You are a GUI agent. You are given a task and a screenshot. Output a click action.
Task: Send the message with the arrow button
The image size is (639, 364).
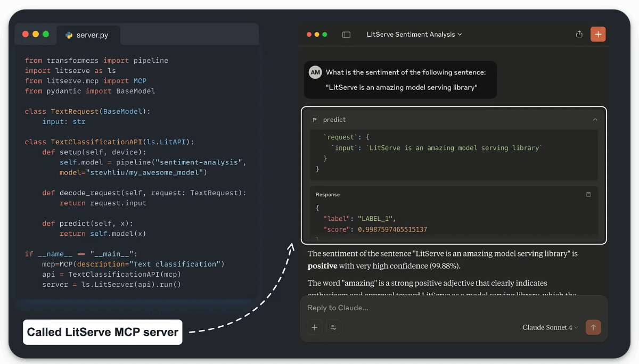[x=593, y=327]
